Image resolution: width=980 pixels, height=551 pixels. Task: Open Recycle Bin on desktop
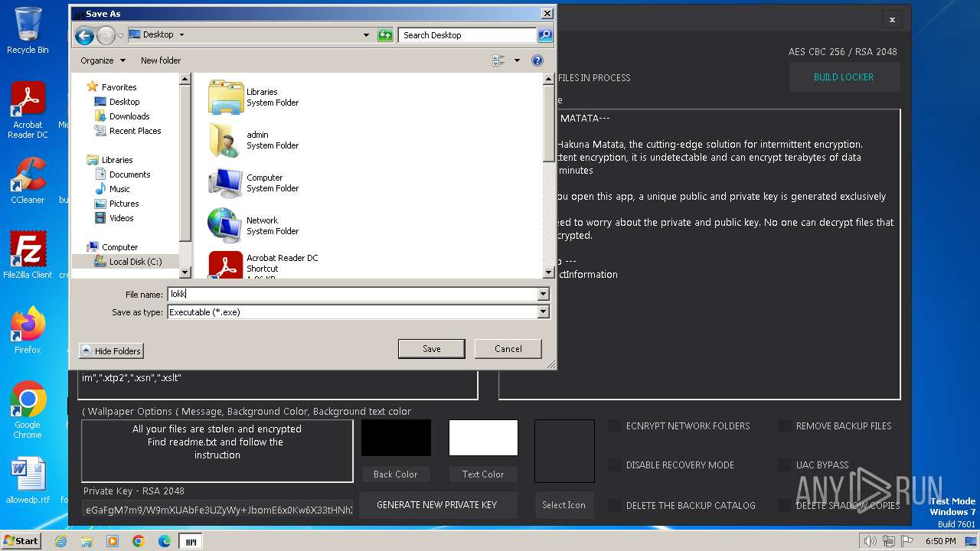[28, 31]
